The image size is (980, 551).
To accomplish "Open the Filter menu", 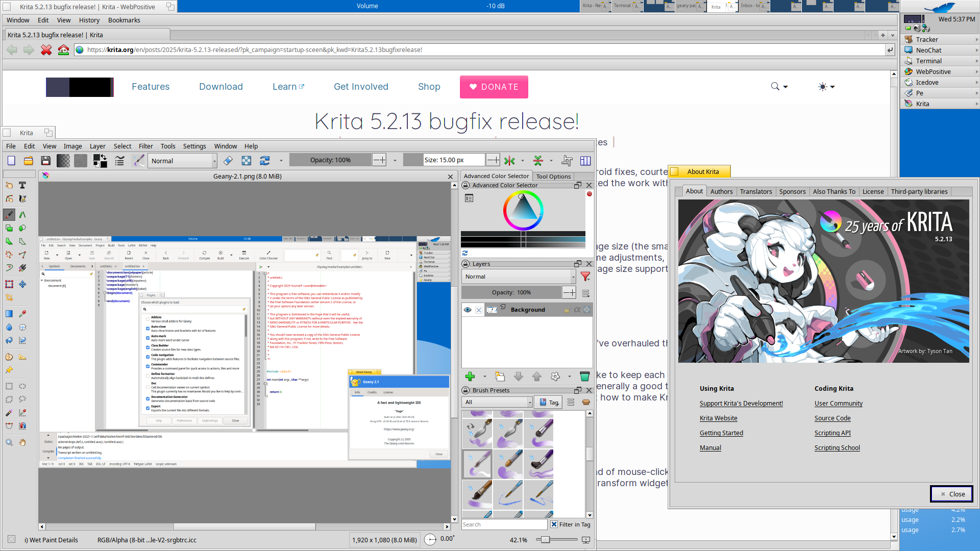I will 145,146.
